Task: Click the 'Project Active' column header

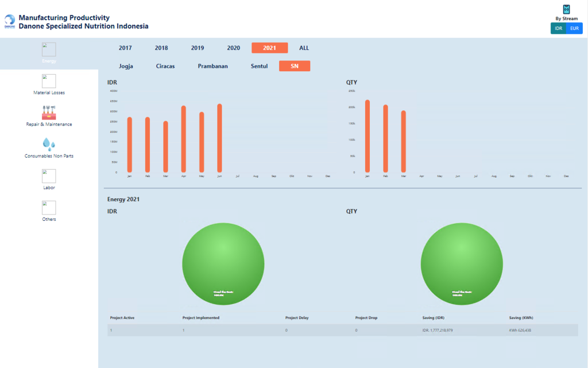Action: tap(122, 317)
